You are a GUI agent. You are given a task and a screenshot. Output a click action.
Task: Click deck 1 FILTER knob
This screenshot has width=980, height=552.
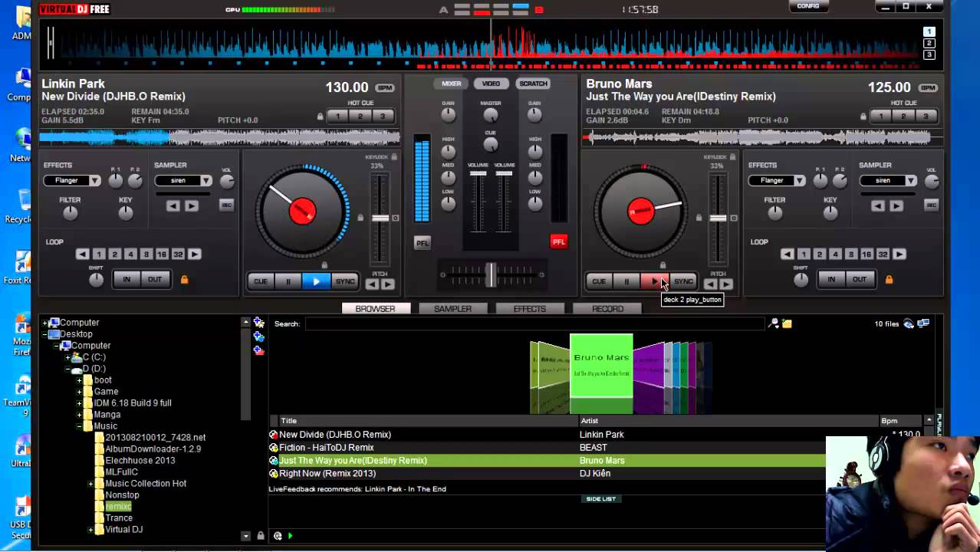point(70,213)
